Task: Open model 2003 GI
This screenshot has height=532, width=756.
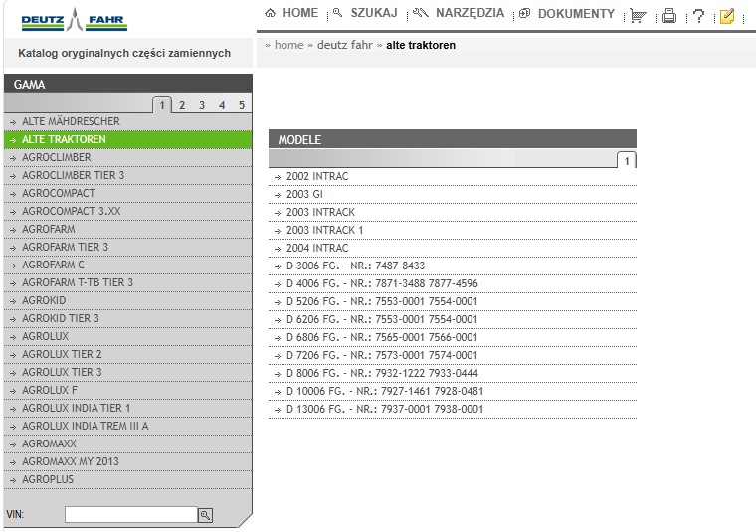Action: (x=453, y=194)
